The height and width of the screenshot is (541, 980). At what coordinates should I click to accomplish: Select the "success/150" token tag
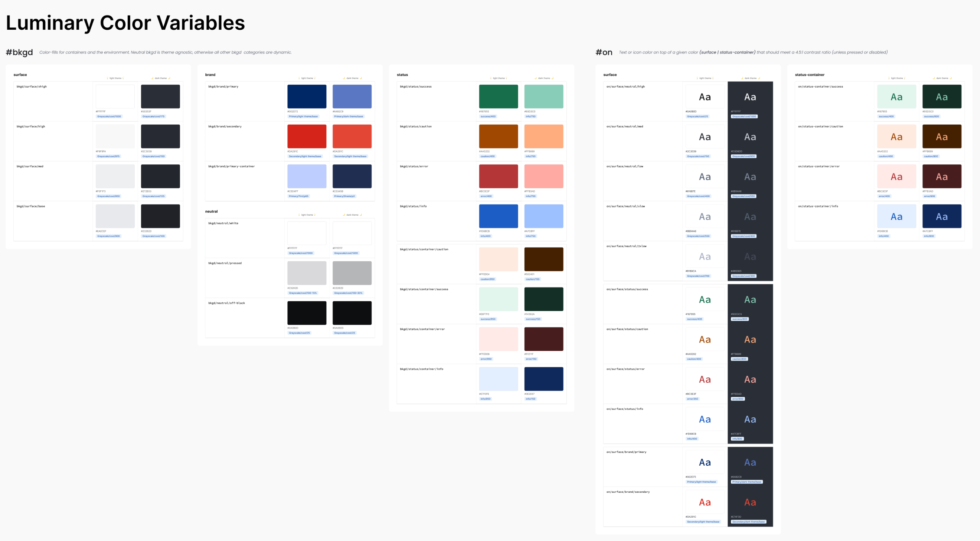533,319
